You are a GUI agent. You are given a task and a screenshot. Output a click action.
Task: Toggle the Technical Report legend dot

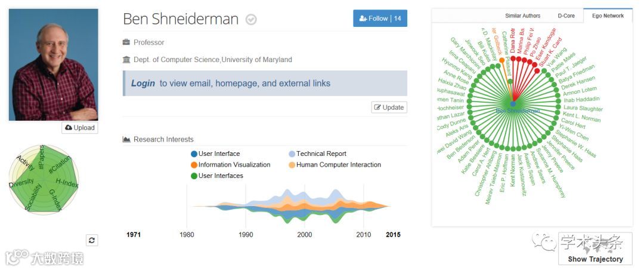pyautogui.click(x=292, y=154)
